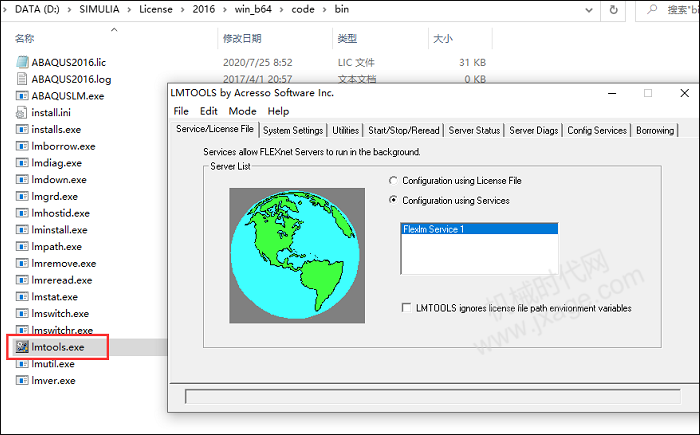Click the LMTOOLS status bar field
This screenshot has width=700, height=435.
tap(433, 396)
